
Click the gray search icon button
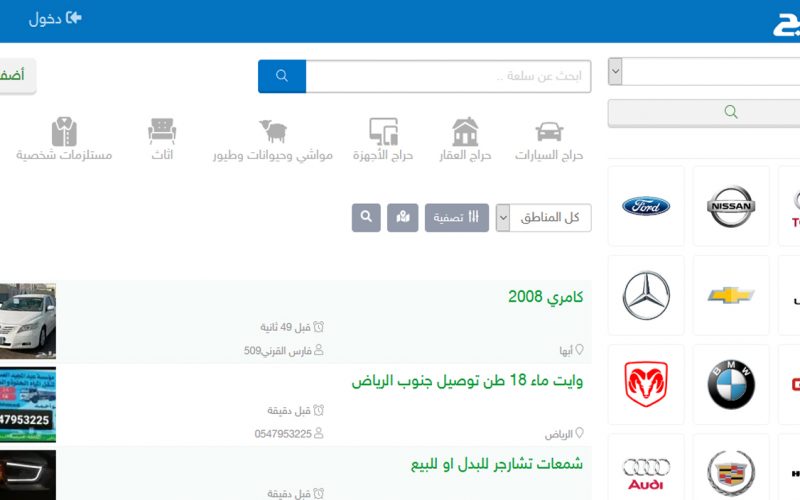point(366,218)
